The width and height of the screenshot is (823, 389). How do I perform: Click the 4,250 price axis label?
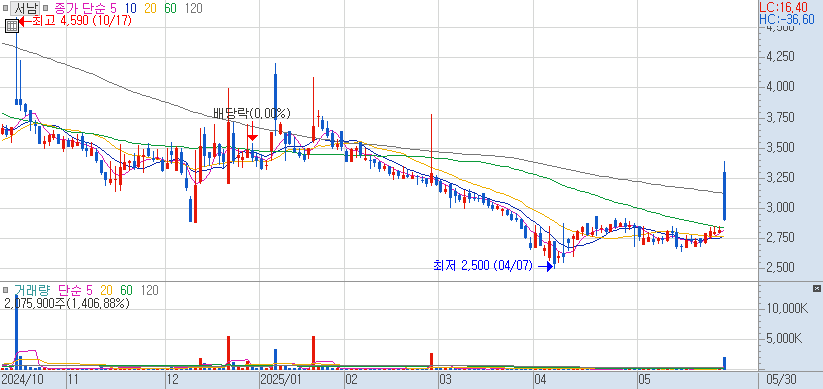tap(780, 56)
